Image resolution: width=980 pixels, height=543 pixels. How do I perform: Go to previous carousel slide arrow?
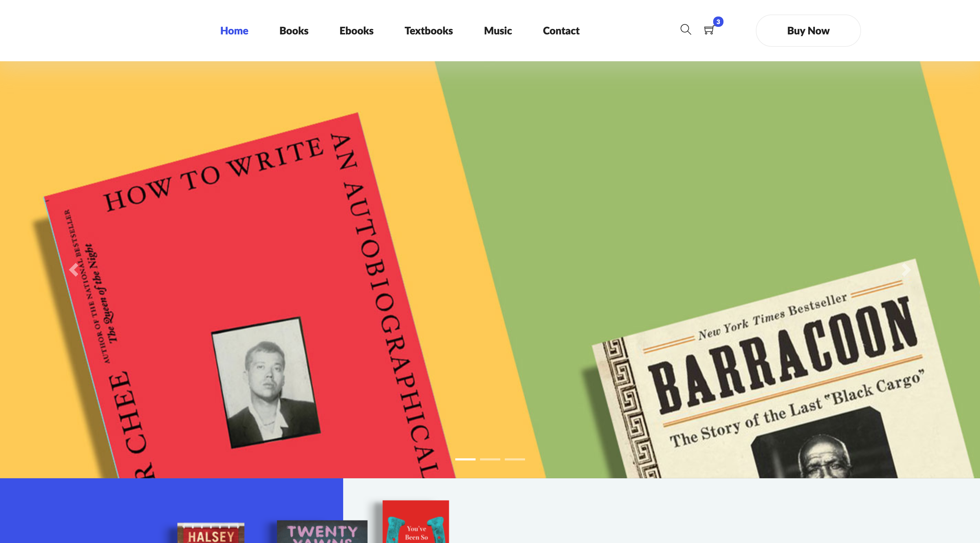tap(74, 269)
